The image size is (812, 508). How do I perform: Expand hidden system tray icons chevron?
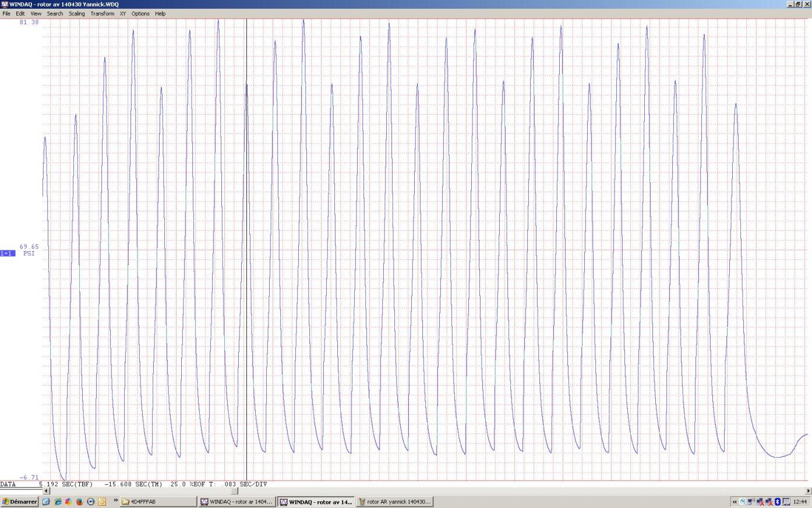pos(735,502)
